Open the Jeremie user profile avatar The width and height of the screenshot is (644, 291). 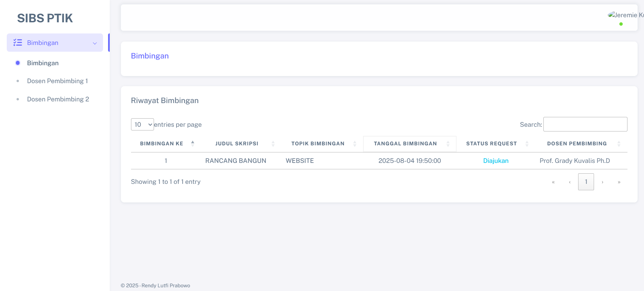pyautogui.click(x=626, y=15)
